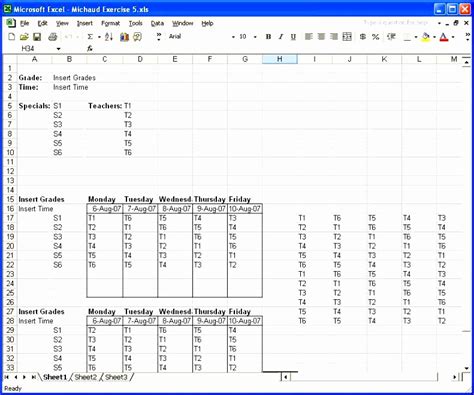This screenshot has height=395, width=474.
Task: Save the workbook with the floppy disk icon
Action: point(37,37)
